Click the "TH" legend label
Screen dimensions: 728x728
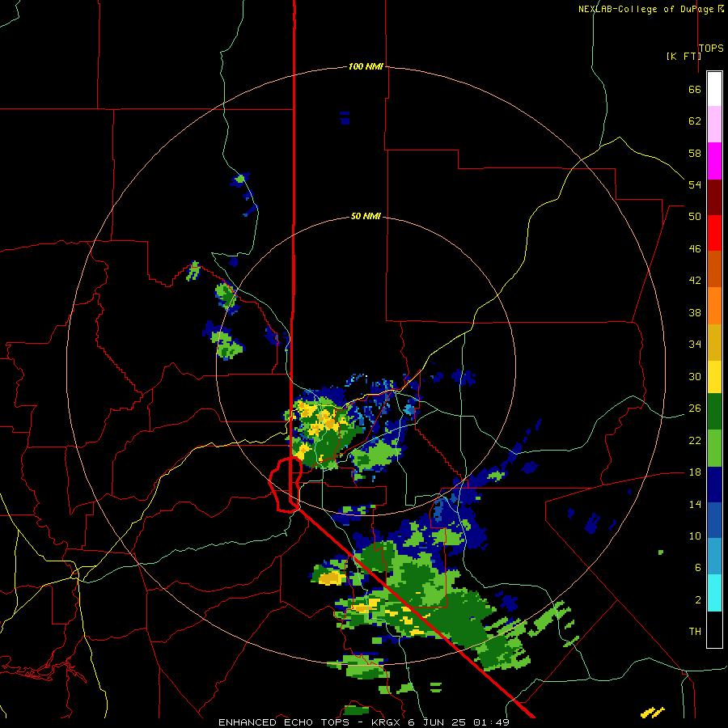(695, 632)
